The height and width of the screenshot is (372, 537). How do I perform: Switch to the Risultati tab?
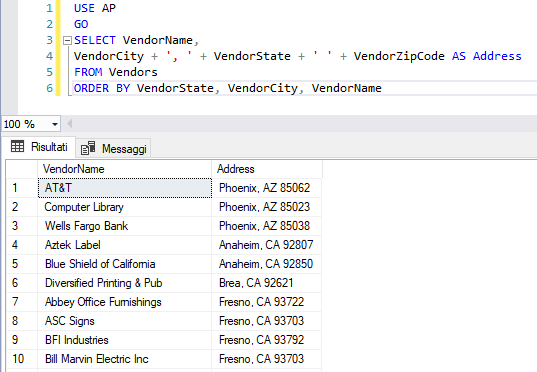[39, 147]
